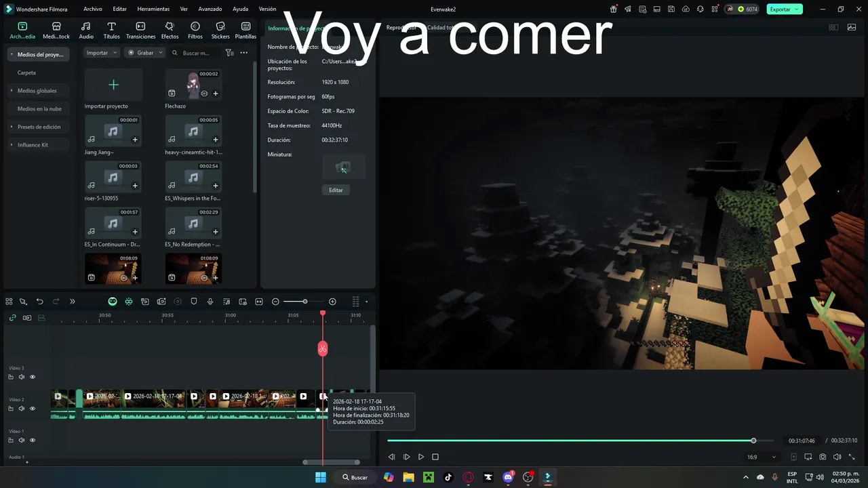The image size is (868, 488).
Task: Open timeline track layout dropdown arrow
Action: [367, 302]
